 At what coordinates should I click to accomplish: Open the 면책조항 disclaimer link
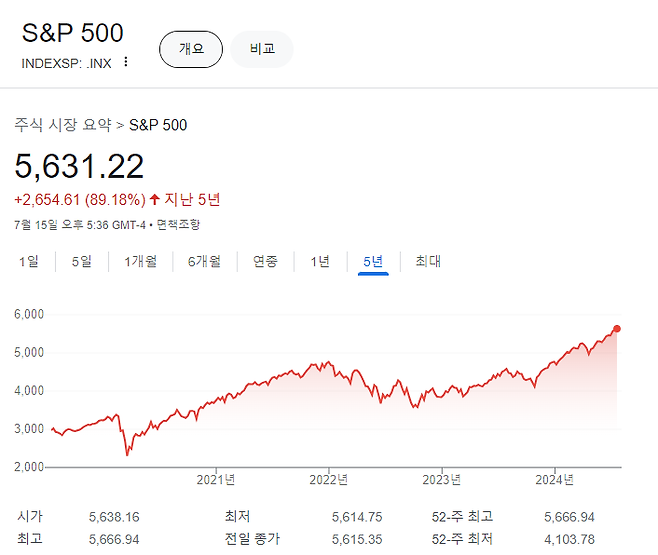point(178,225)
